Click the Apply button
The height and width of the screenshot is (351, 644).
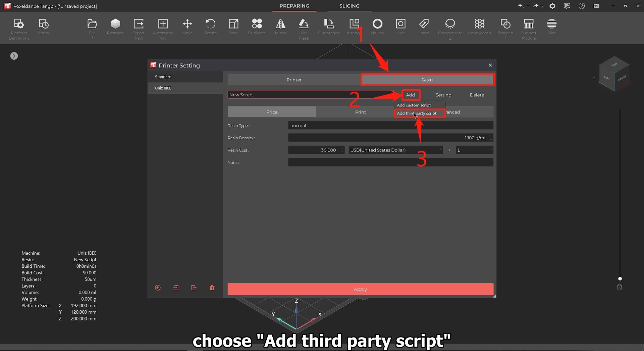point(361,289)
